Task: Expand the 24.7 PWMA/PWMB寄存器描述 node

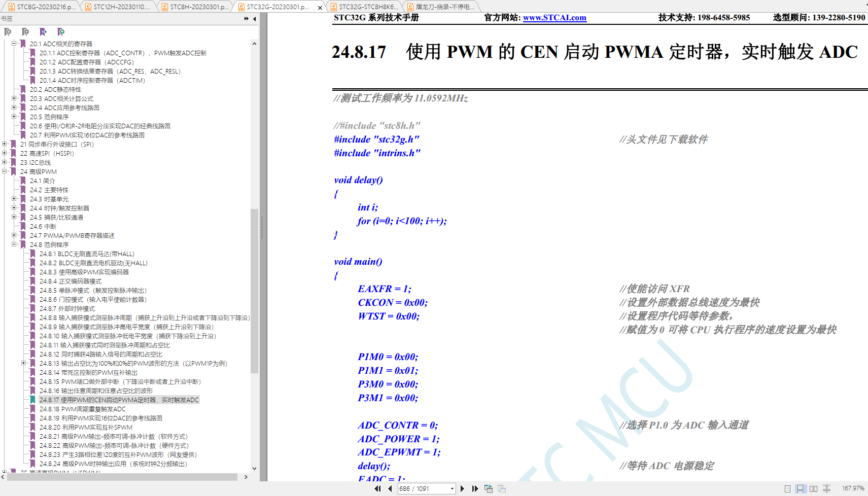Action: click(14, 235)
